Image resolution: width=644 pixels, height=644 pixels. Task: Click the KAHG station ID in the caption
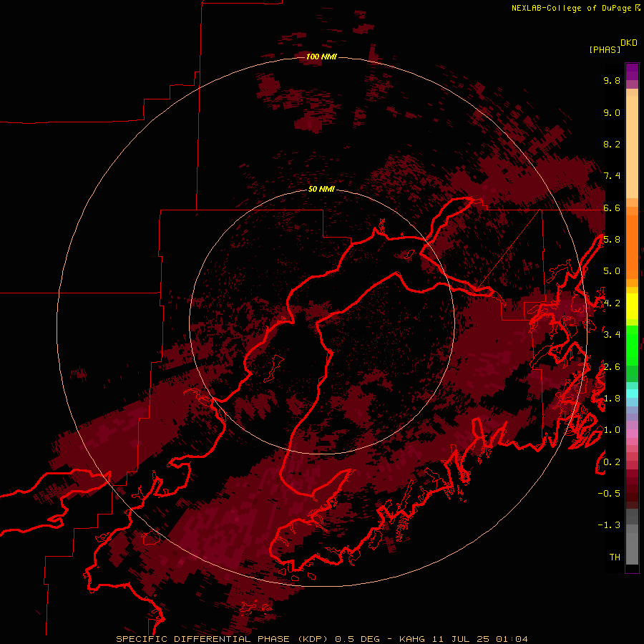413,639
